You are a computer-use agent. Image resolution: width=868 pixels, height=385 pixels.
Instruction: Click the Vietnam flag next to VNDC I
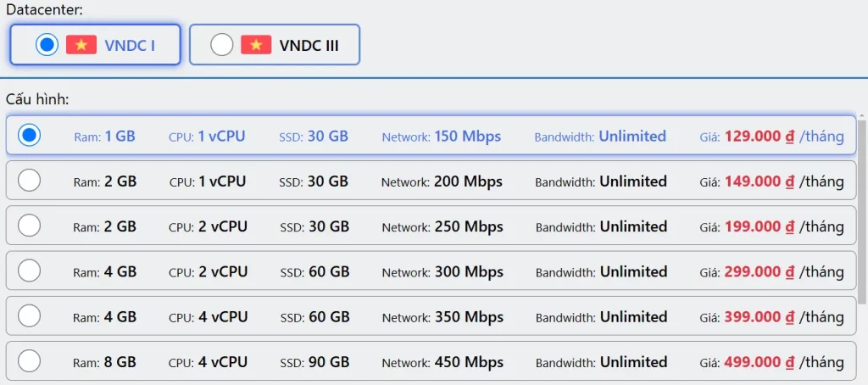pos(81,45)
